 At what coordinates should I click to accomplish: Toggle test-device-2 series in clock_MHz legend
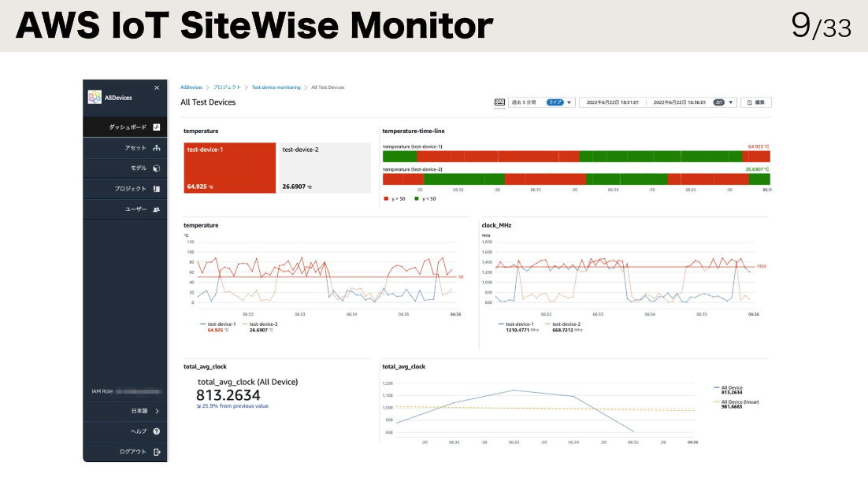[x=566, y=324]
